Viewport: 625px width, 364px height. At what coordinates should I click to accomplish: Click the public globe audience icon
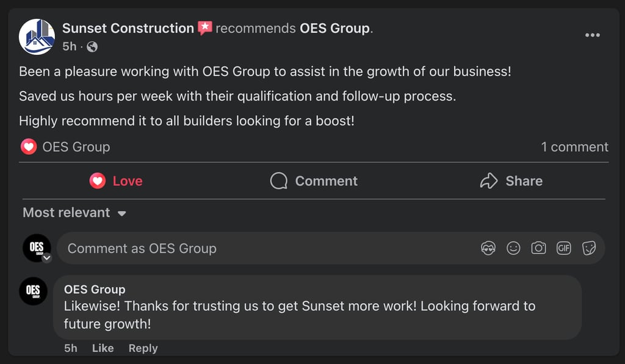[x=92, y=46]
